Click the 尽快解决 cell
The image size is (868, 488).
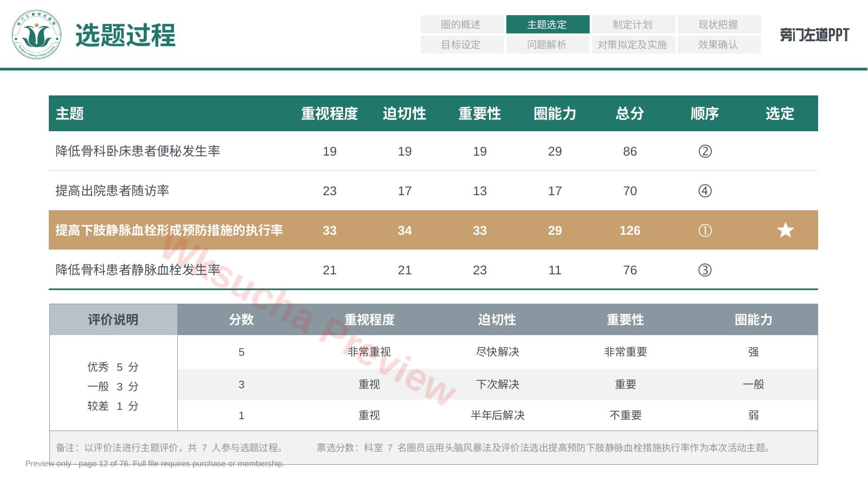click(x=497, y=352)
